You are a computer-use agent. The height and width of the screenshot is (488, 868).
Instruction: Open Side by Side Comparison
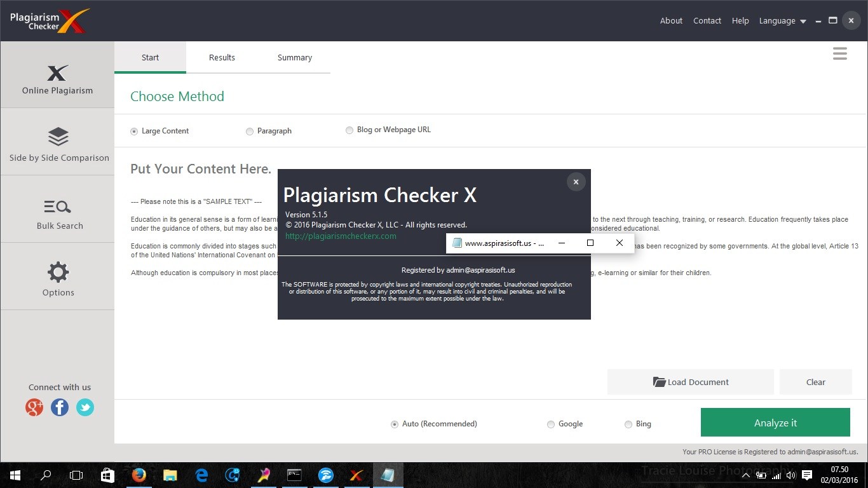(57, 142)
